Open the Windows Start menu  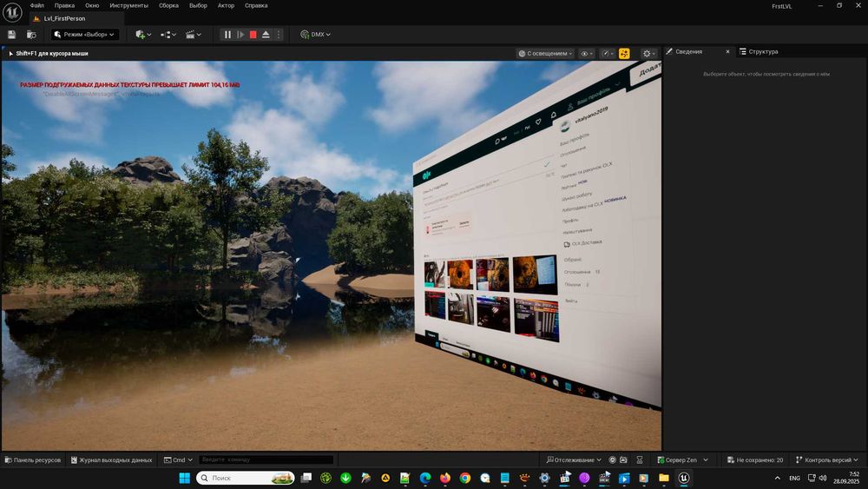pos(184,478)
